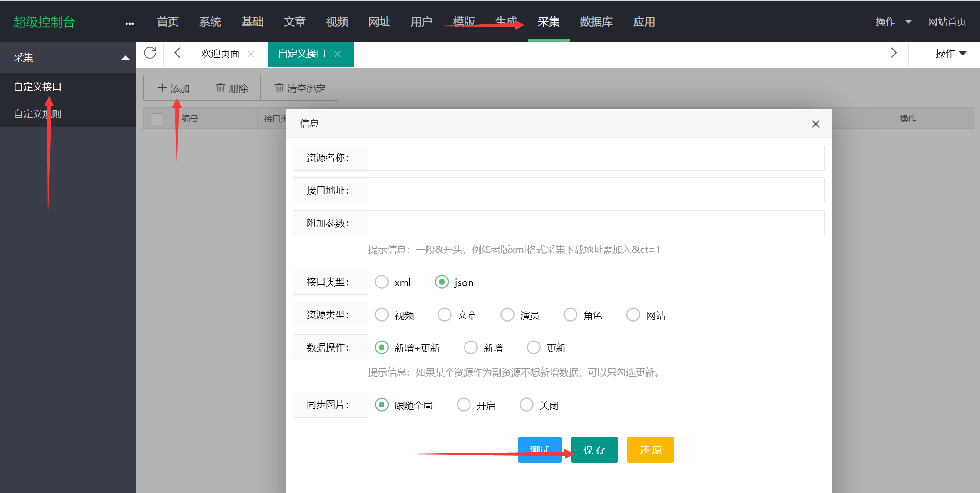Screen dimensions: 980x493
Task: Click the 接口地址 input field
Action: (x=596, y=191)
